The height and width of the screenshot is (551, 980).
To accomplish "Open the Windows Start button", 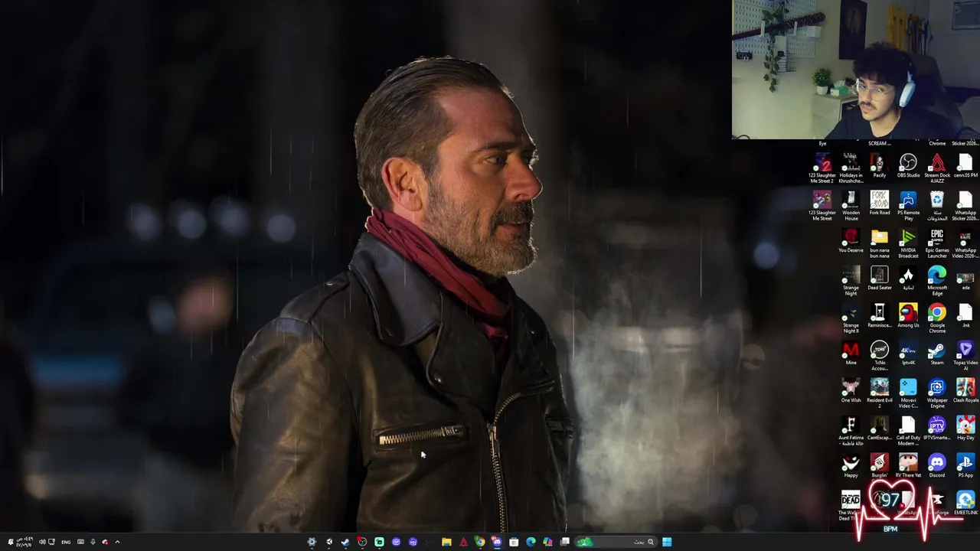I will (x=667, y=542).
